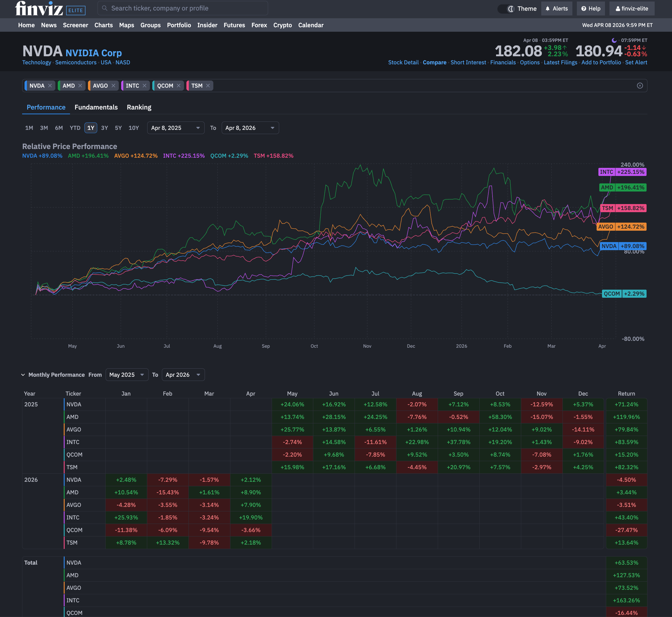
Task: Remove AMD from comparison list
Action: coord(80,86)
